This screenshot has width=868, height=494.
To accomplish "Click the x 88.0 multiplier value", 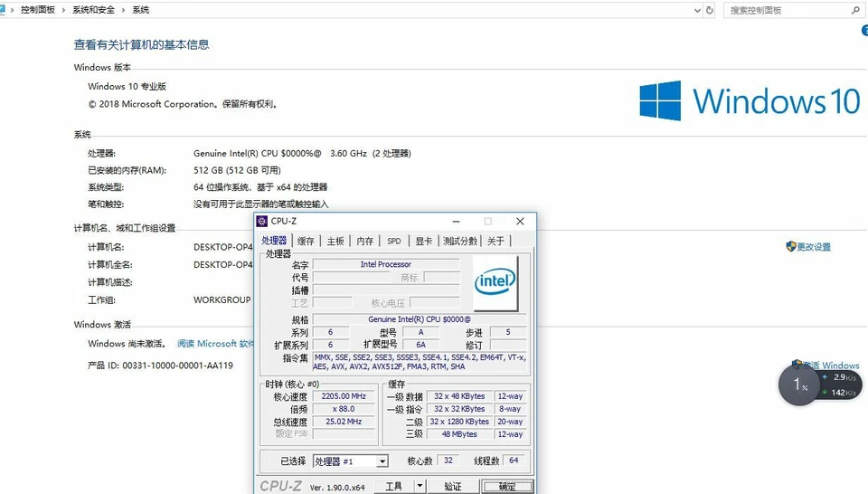I will pos(344,409).
